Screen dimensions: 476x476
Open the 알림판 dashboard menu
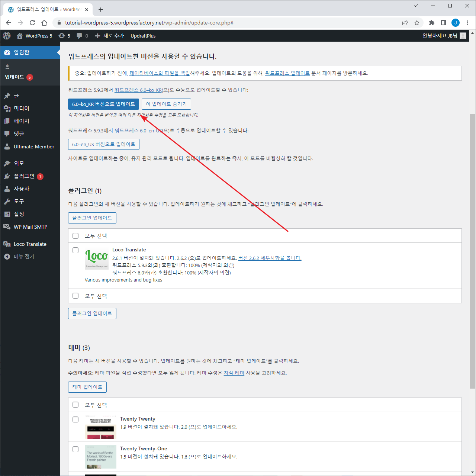tap(30, 52)
